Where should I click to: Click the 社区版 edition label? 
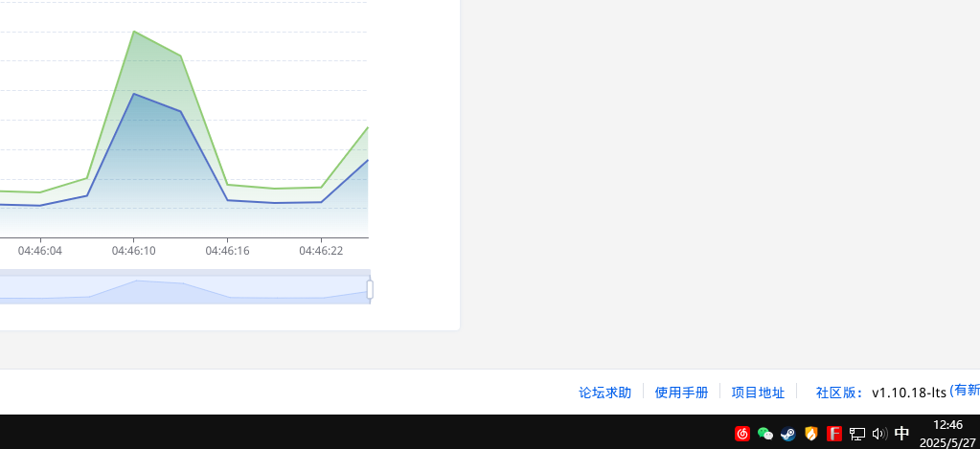coord(841,393)
